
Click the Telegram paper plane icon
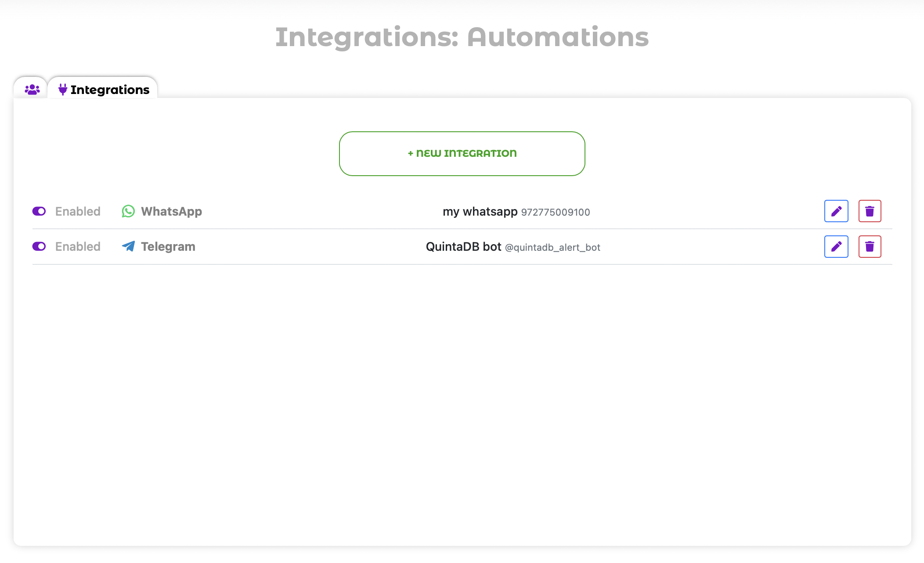tap(128, 246)
